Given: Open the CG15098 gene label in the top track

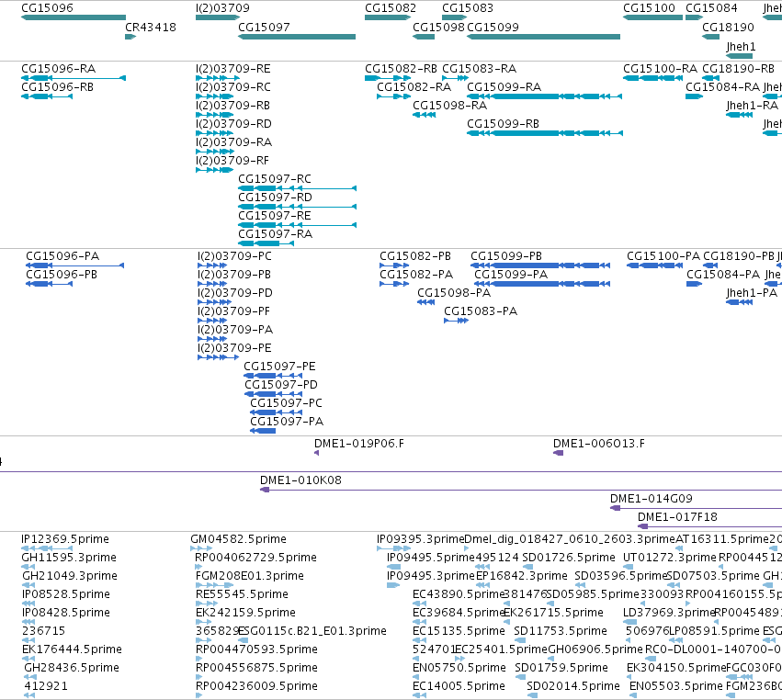Looking at the screenshot, I should [439, 28].
